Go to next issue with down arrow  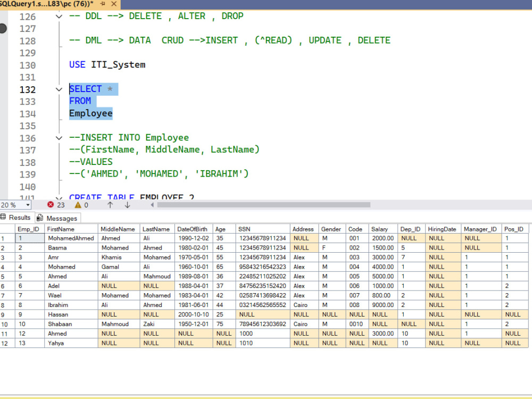(x=127, y=205)
